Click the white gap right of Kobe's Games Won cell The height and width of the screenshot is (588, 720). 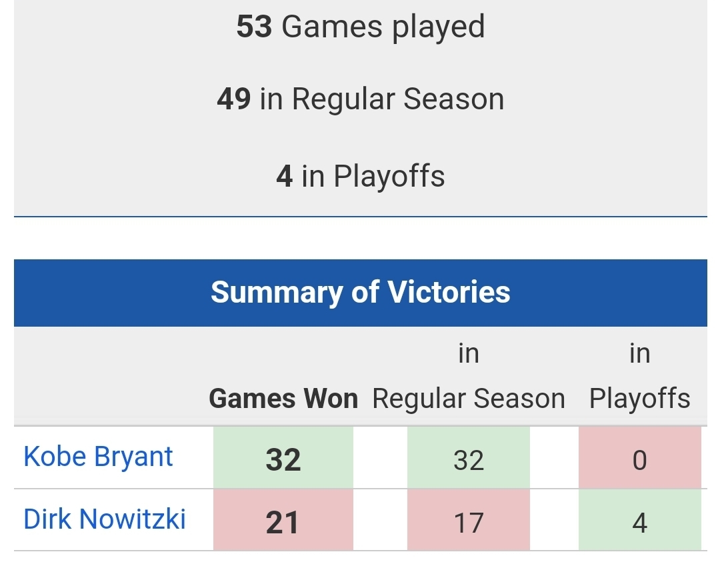click(x=380, y=459)
